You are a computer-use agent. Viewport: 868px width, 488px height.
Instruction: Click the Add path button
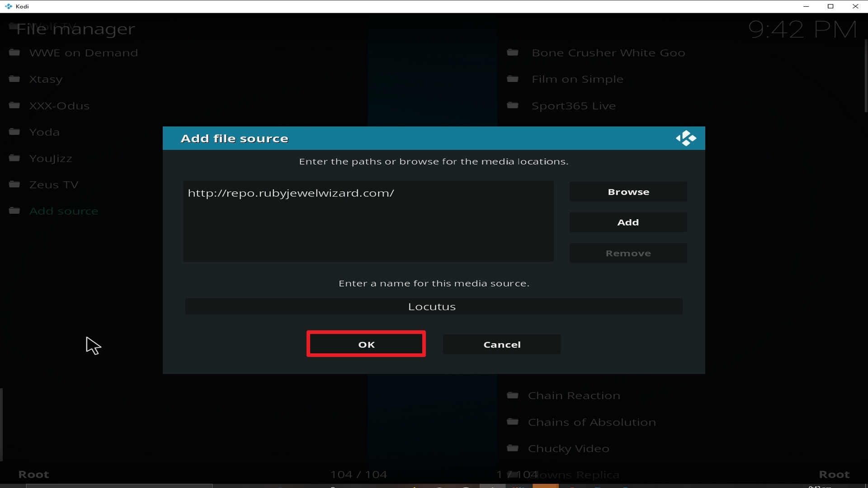(628, 222)
